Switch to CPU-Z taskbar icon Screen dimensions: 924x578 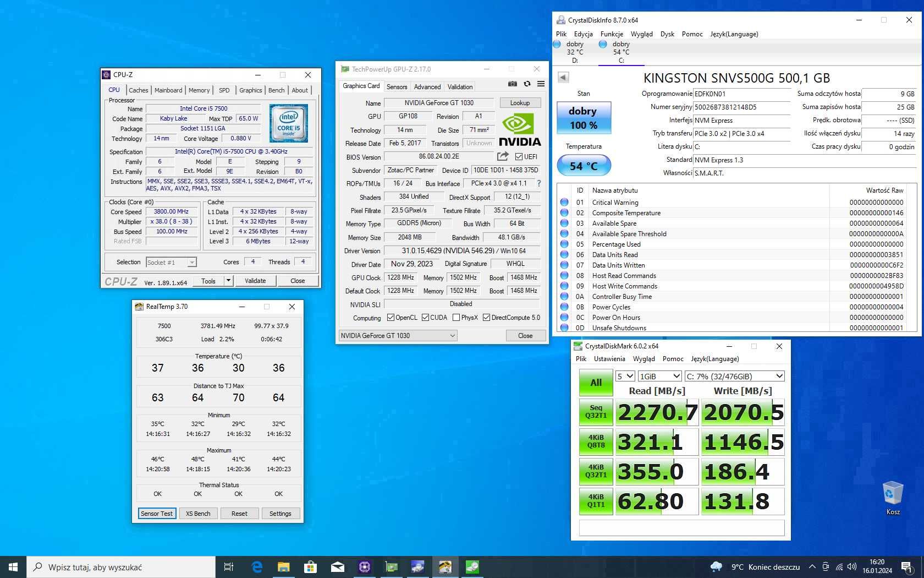tap(364, 567)
